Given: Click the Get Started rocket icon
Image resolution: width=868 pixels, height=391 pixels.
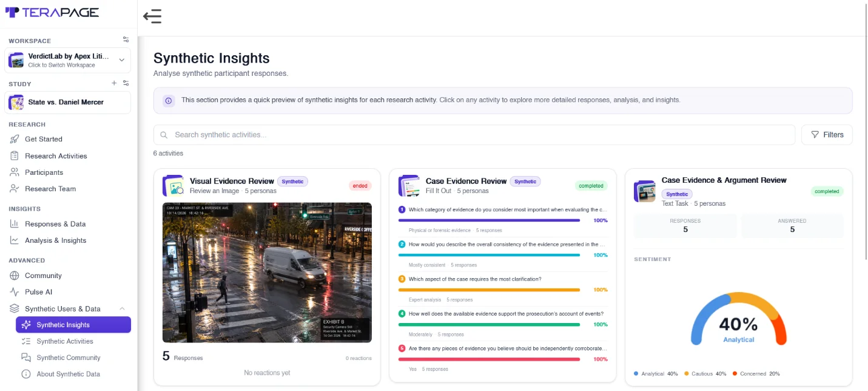Looking at the screenshot, I should click(15, 139).
